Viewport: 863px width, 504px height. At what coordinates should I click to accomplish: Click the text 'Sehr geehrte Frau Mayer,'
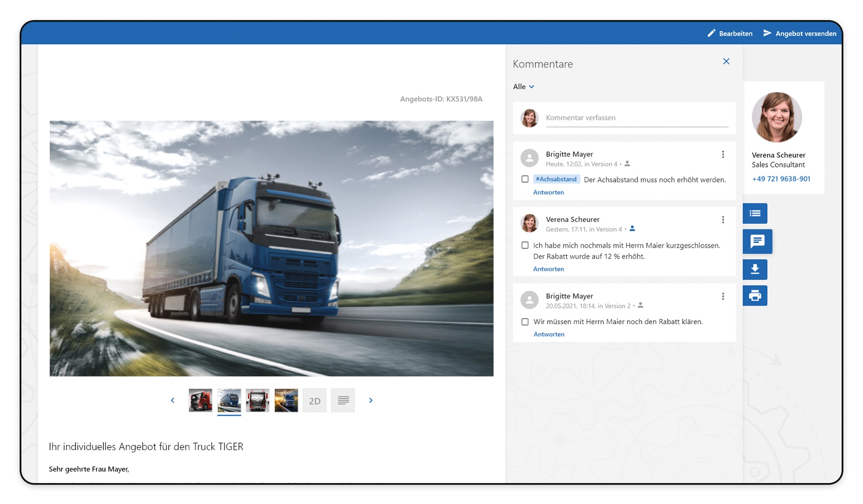pos(89,469)
